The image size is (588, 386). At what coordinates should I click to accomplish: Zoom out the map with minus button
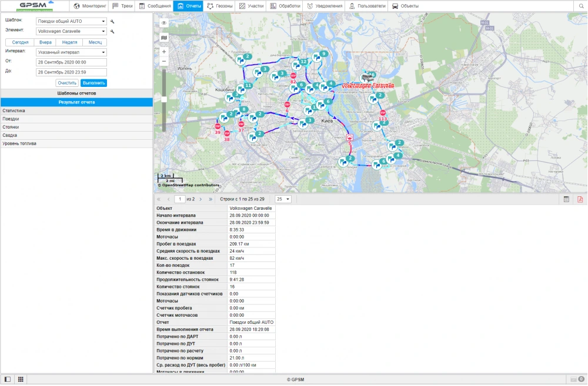tap(164, 61)
